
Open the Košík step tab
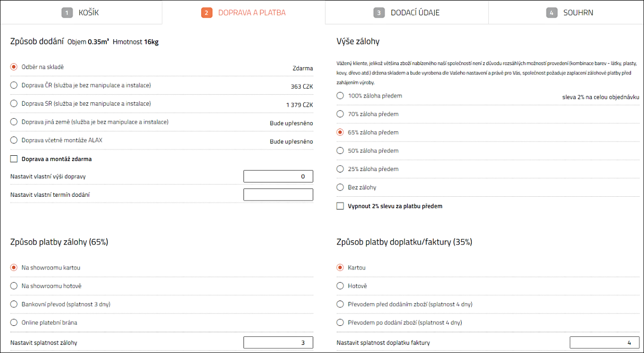click(x=81, y=13)
